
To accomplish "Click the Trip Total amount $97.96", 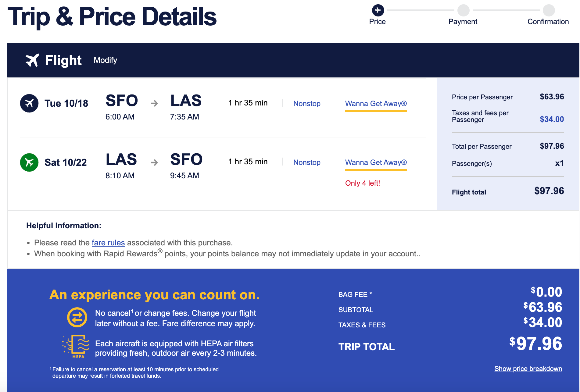I will coord(535,344).
